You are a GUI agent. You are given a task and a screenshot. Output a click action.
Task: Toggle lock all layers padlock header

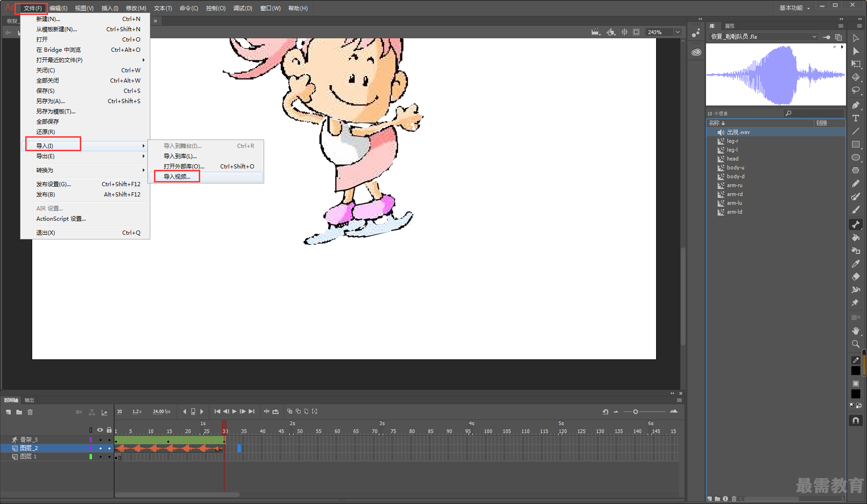point(109,430)
